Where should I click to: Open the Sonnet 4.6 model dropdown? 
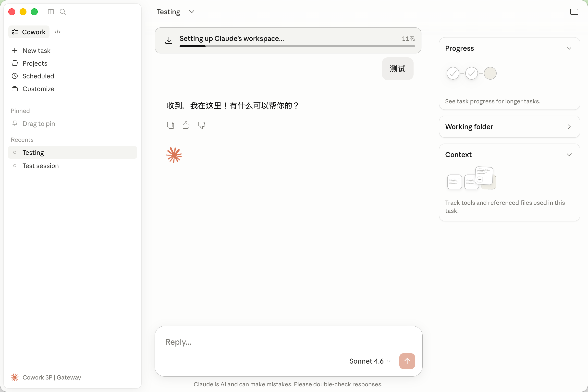click(370, 361)
